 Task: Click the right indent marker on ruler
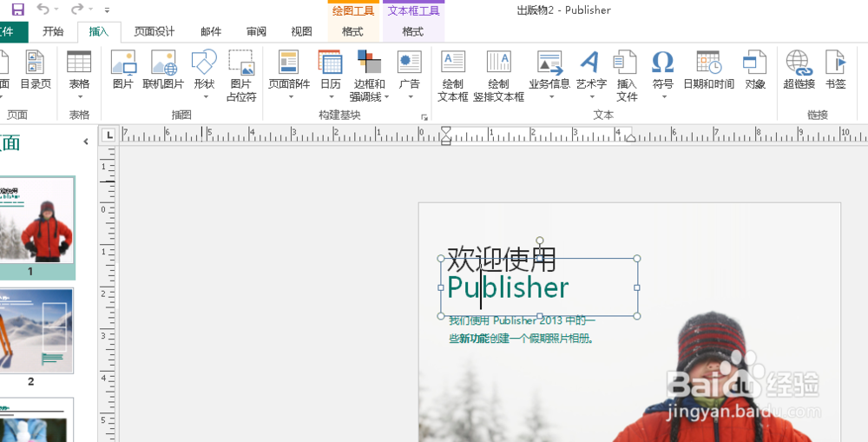[630, 137]
